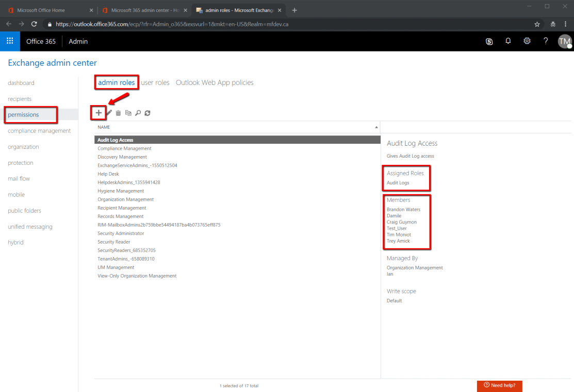Select the Help Desk role group
Image resolution: width=574 pixels, height=392 pixels.
coord(237,174)
